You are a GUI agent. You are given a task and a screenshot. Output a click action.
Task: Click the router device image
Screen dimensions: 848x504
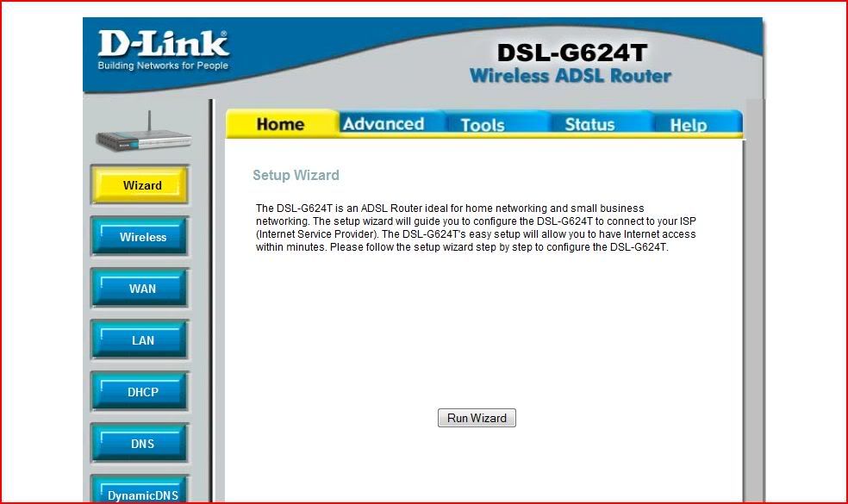[143, 132]
